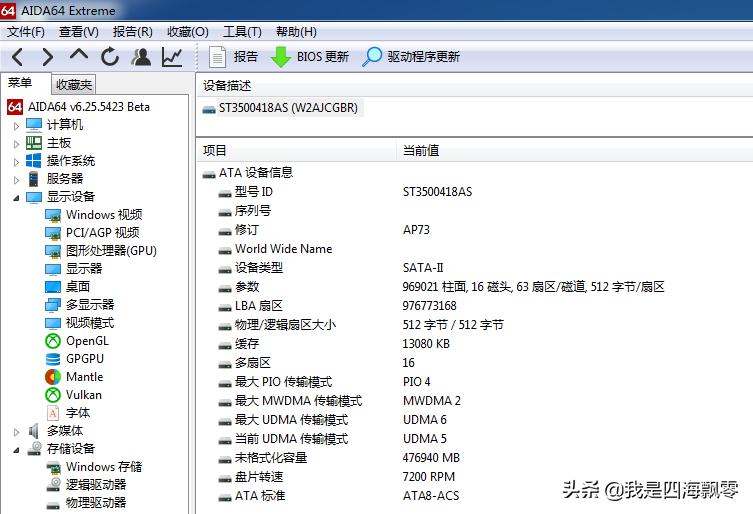Select the 服务器 server icon
Screen dimensions: 753x514
click(34, 179)
